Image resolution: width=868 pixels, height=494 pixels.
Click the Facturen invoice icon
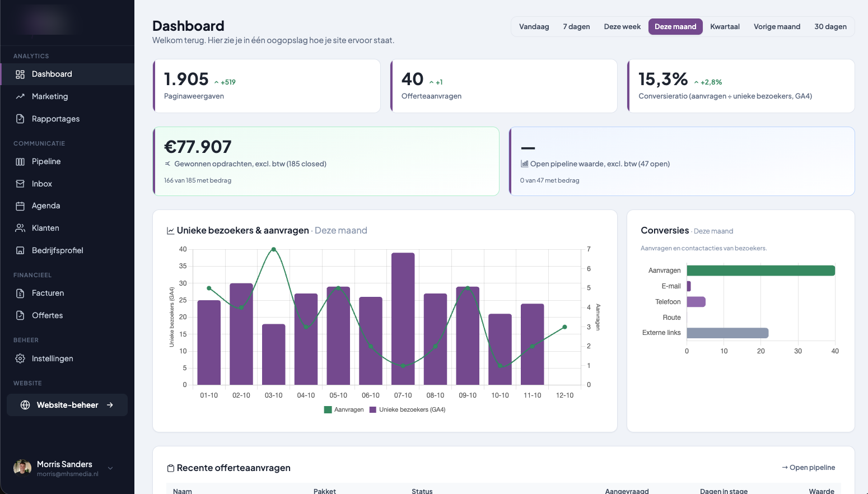coord(20,293)
